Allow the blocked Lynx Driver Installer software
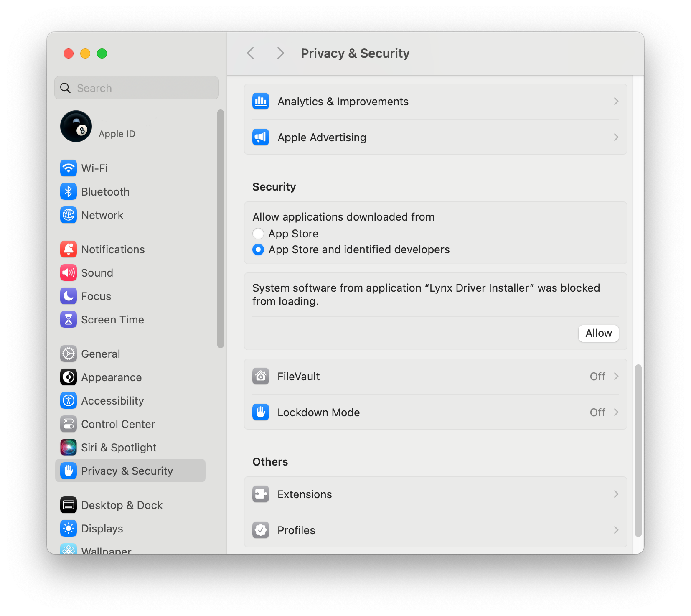The width and height of the screenshot is (691, 616). pos(598,333)
